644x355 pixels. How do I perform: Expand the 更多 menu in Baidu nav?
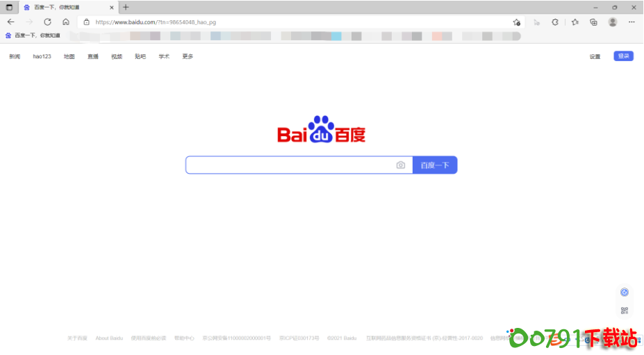188,56
